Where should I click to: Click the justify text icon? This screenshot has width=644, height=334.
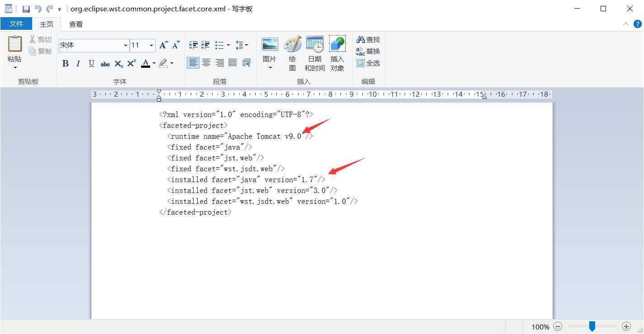tap(232, 63)
